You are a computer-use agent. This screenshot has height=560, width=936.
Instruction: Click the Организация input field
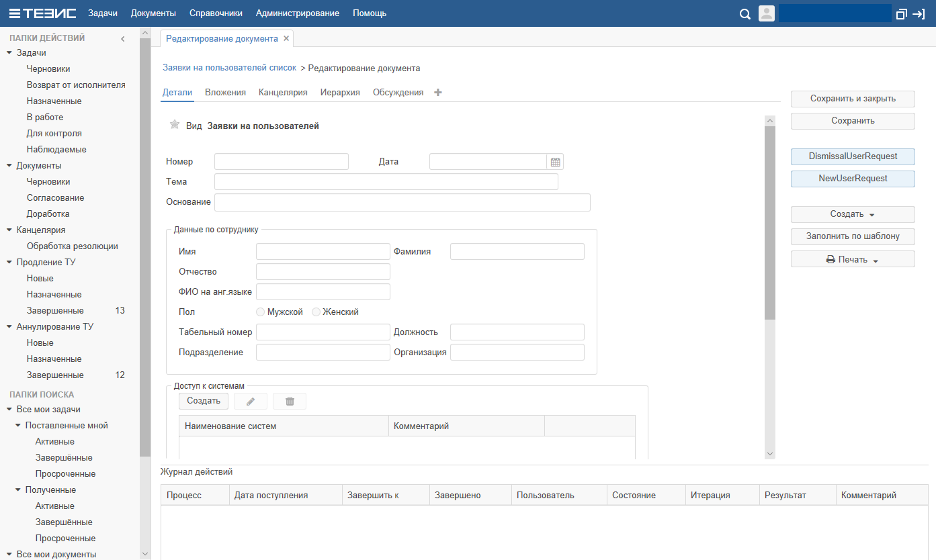click(x=517, y=353)
